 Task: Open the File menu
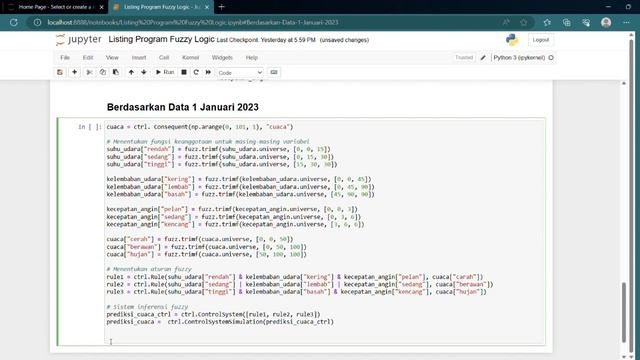[65, 58]
